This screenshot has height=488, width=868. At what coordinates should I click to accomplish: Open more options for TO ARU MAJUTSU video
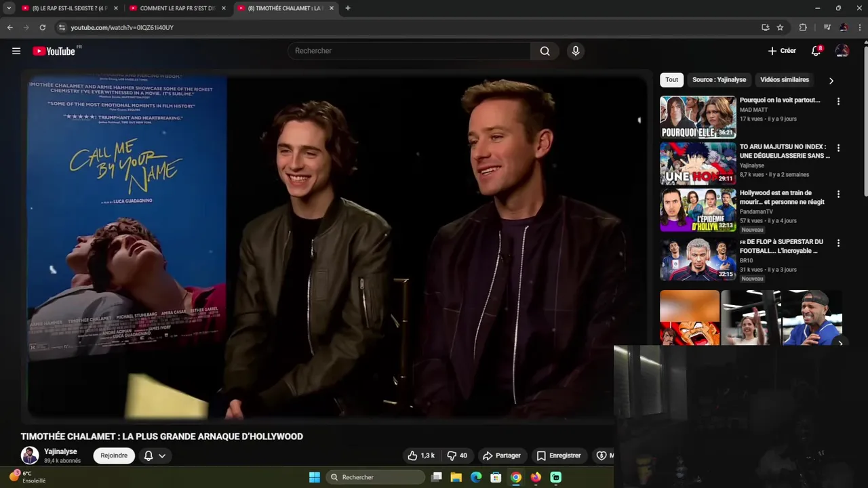pos(838,148)
